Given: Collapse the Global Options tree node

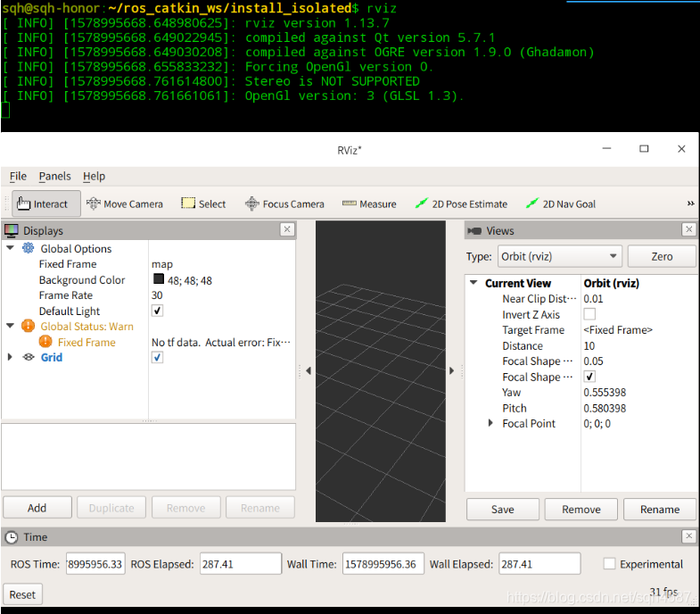Looking at the screenshot, I should click(11, 248).
